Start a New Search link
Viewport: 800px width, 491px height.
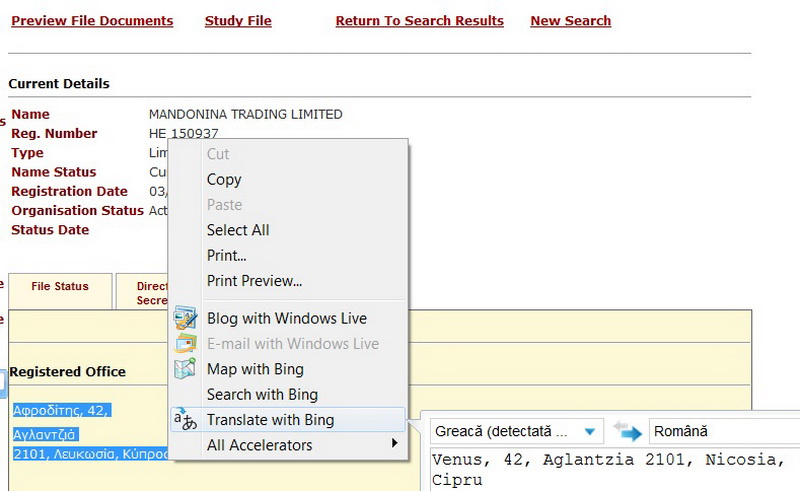pyautogui.click(x=570, y=21)
